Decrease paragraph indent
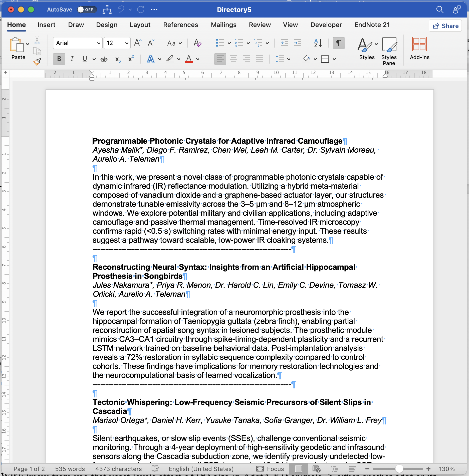This screenshot has width=469, height=476. 285,43
